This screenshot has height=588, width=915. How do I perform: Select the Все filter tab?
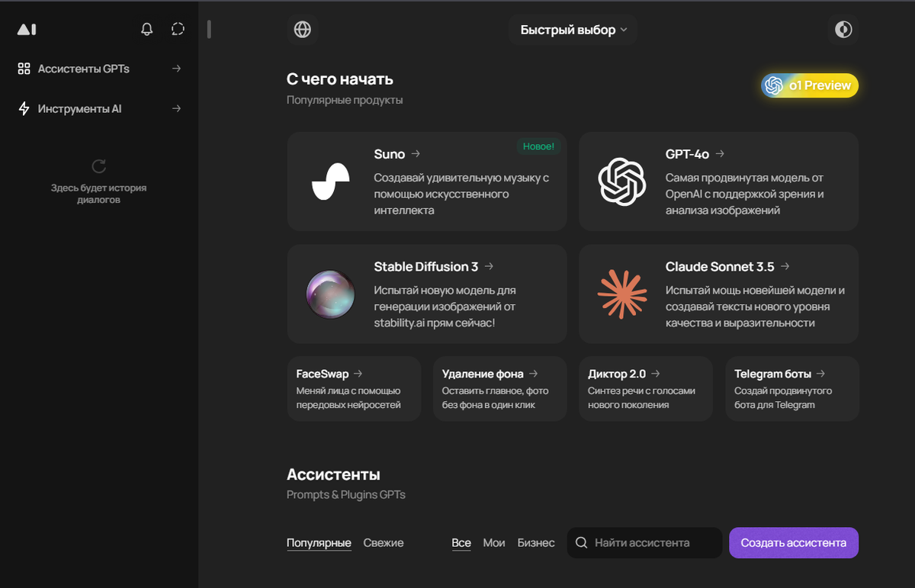pos(461,543)
